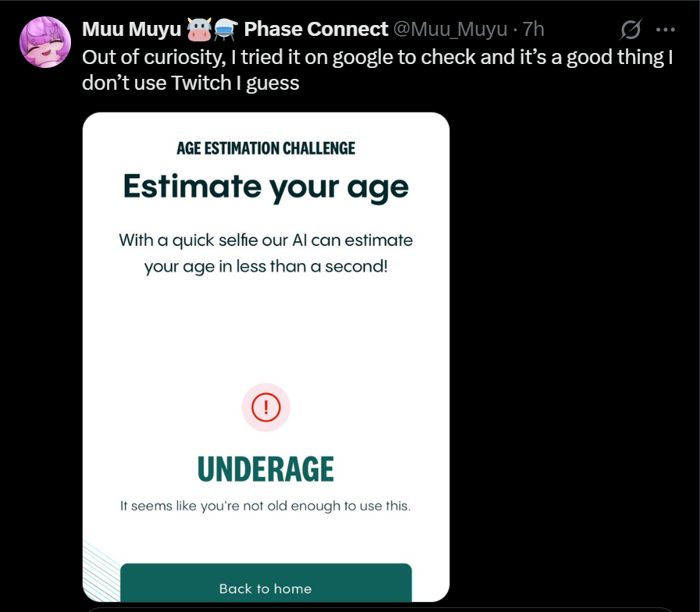Click the UNDERAGE result heading

[265, 469]
